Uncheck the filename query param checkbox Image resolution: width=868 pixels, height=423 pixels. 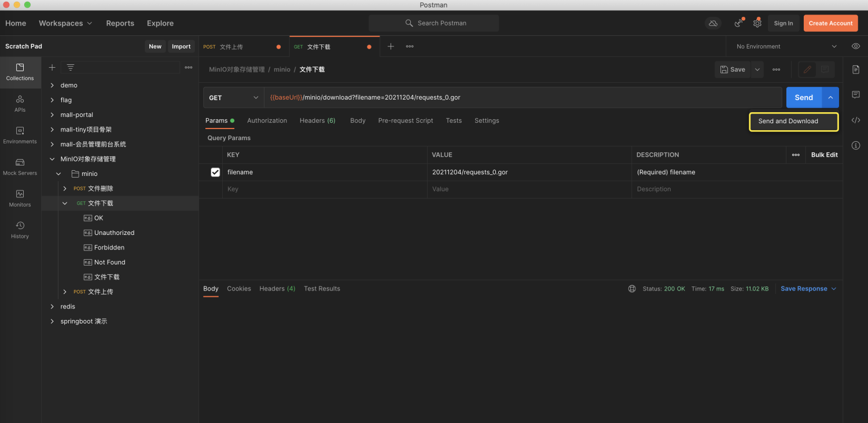pos(215,172)
